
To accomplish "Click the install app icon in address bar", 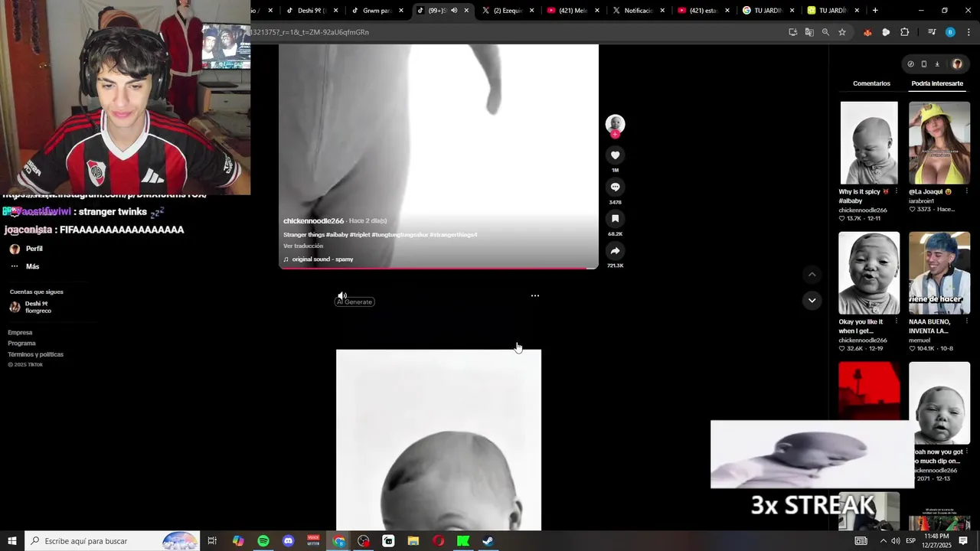I will (x=792, y=32).
